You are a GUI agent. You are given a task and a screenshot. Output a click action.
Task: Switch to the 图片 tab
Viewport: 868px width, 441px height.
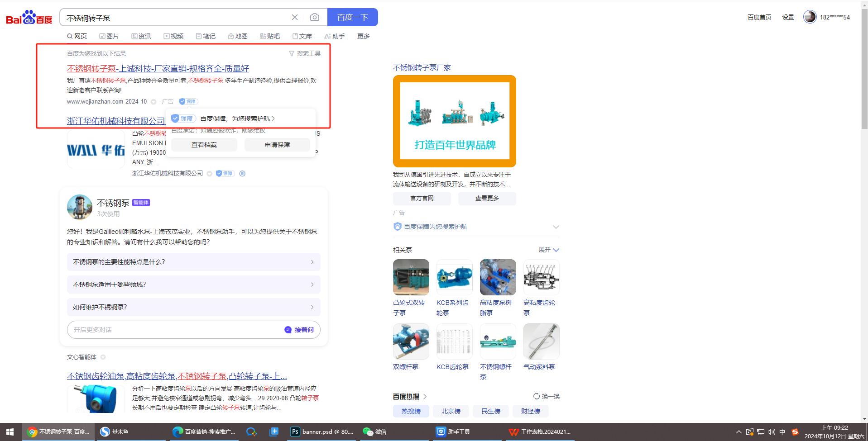[109, 36]
